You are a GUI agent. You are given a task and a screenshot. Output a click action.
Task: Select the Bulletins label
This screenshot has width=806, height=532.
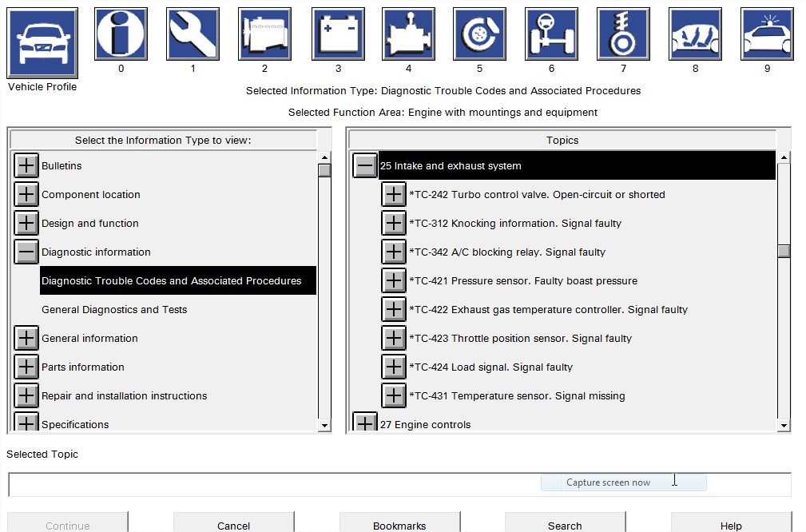(62, 165)
